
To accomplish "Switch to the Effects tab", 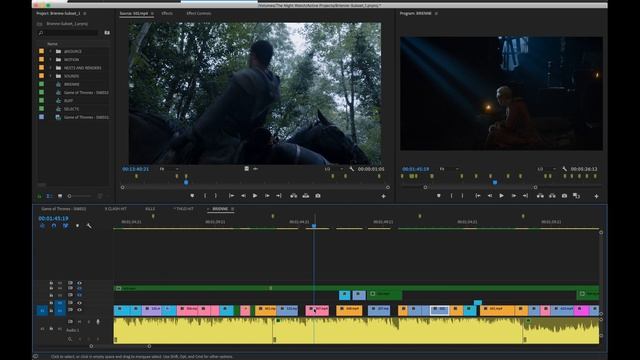I will (167, 13).
